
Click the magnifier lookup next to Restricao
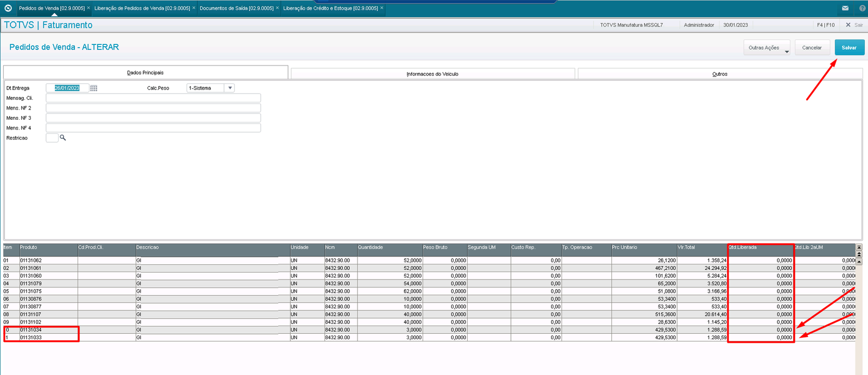click(x=63, y=138)
